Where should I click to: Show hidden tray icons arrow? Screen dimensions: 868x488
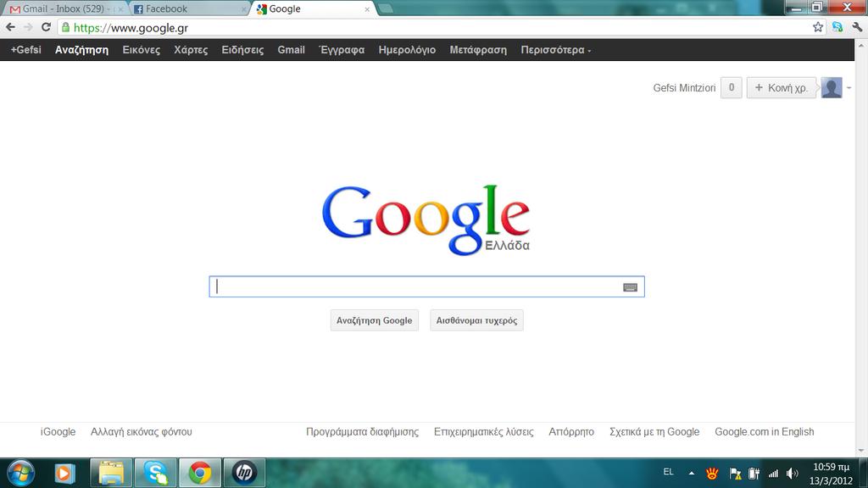[x=692, y=473]
